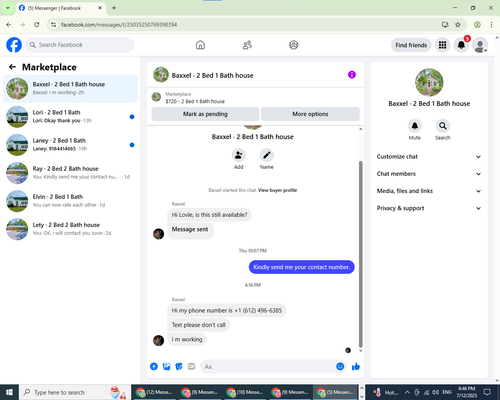Show hidden system tray icons chevron
The height and width of the screenshot is (400, 500).
point(407,392)
